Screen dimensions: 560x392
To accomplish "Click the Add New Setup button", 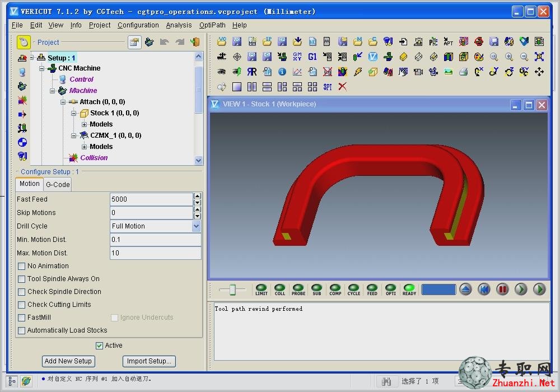I will click(68, 361).
